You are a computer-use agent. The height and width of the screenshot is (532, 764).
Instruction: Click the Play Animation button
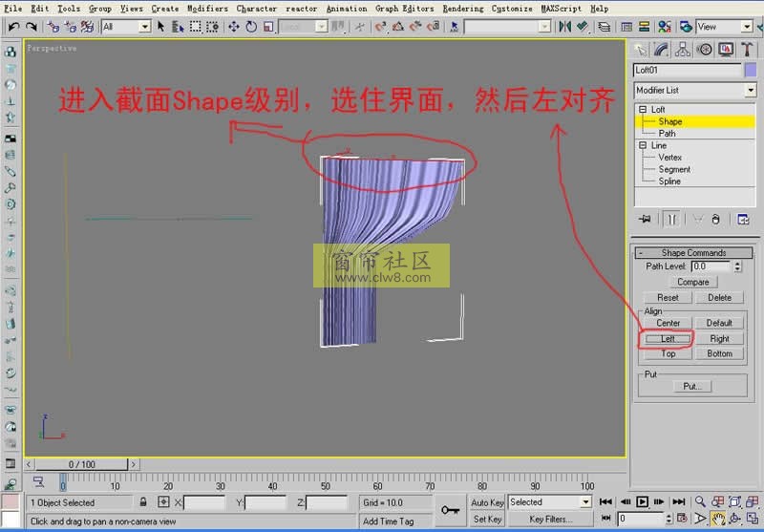[x=642, y=501]
